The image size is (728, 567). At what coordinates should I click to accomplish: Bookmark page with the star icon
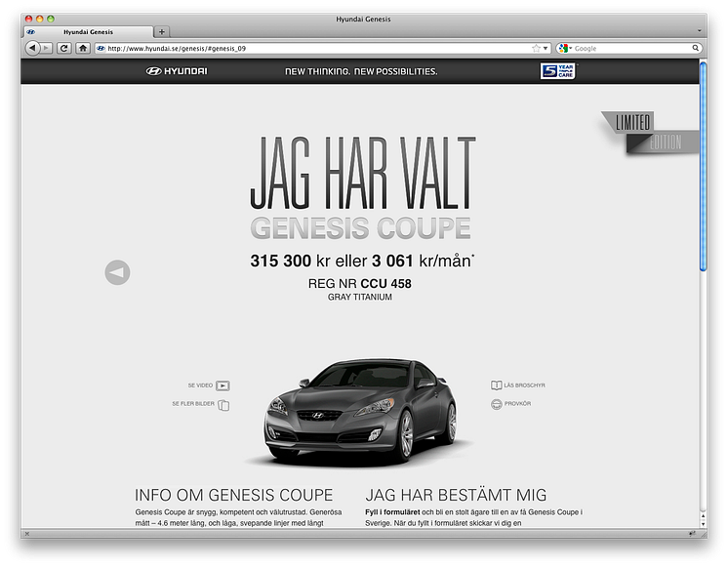(x=537, y=48)
